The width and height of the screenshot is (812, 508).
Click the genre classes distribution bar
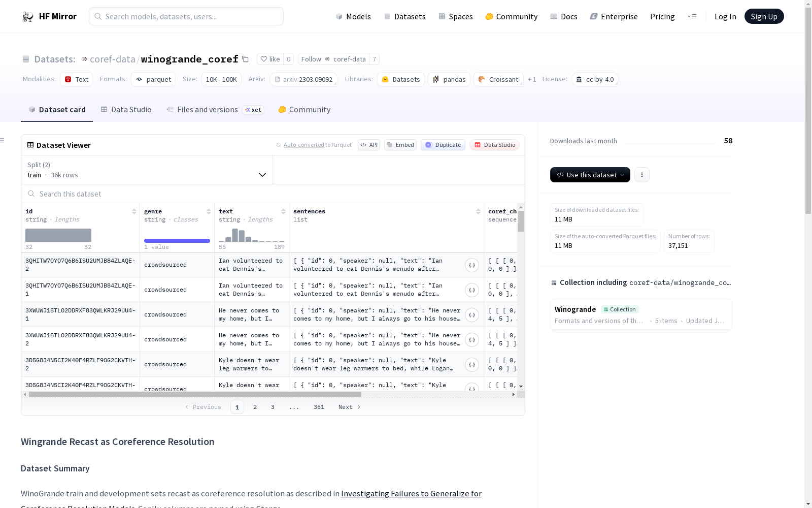tap(177, 241)
